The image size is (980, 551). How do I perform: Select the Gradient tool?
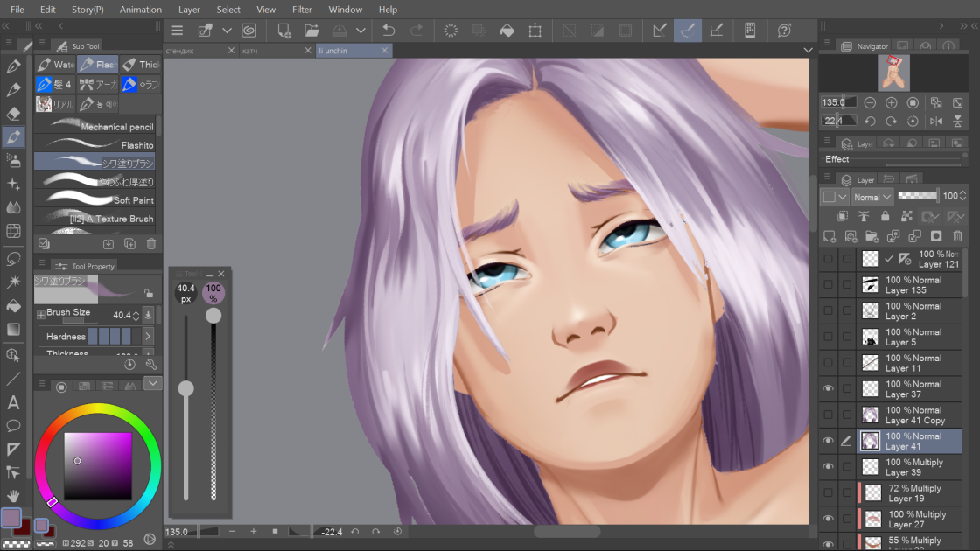[x=13, y=329]
